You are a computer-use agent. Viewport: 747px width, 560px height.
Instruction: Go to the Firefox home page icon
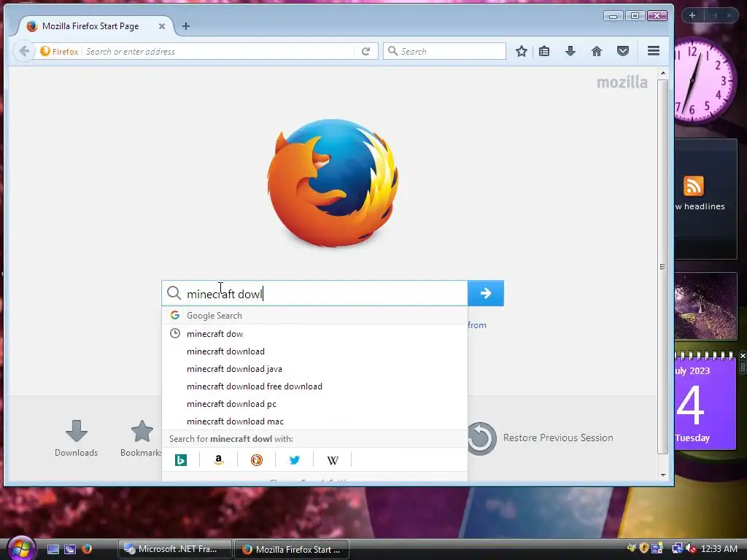597,51
